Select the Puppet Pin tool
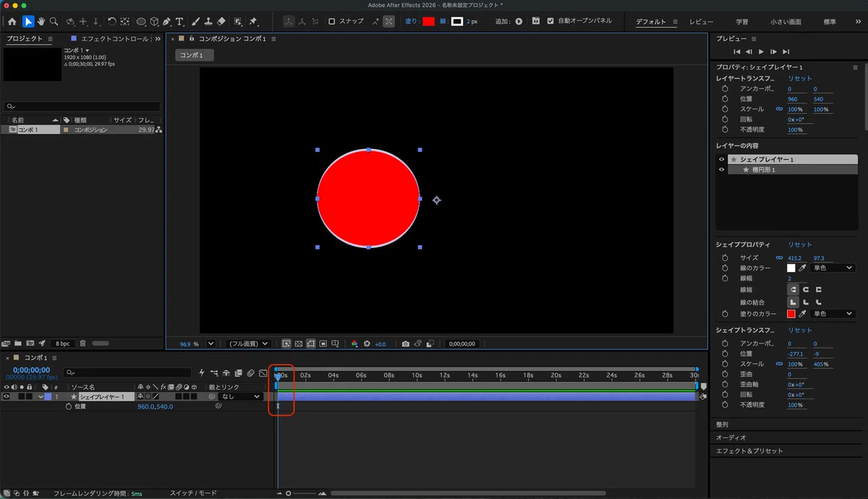Viewport: 868px width, 499px height. [x=254, y=22]
